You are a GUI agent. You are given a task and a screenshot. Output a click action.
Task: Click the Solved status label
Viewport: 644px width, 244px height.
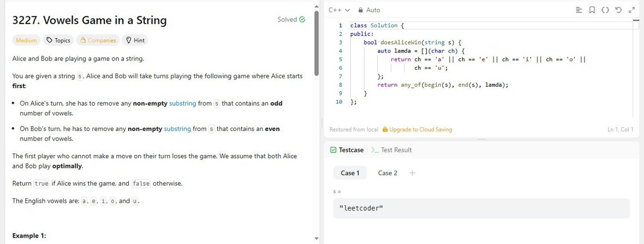(287, 19)
